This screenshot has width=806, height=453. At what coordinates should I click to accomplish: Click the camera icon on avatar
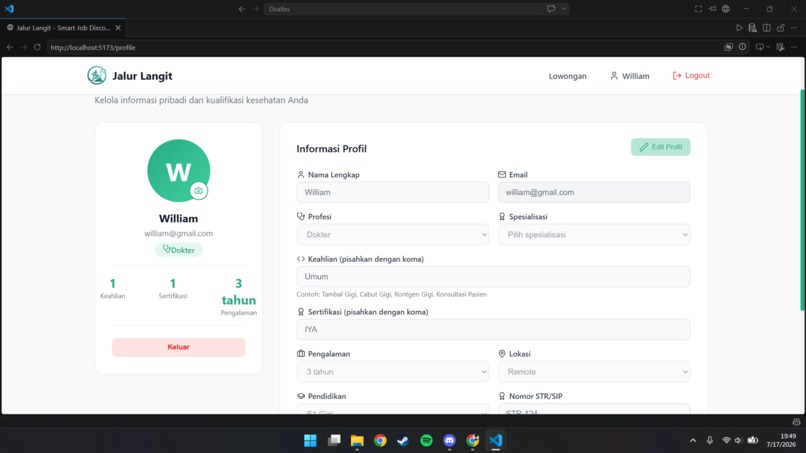click(x=198, y=191)
